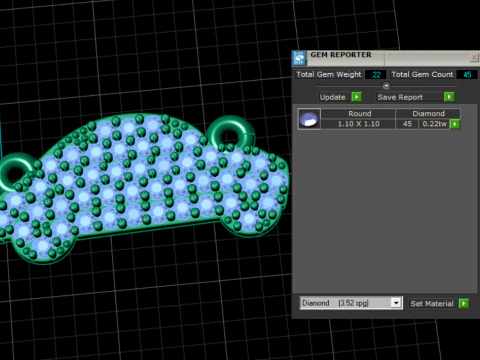
Task: Select the round gem thumbnail
Action: 309,119
